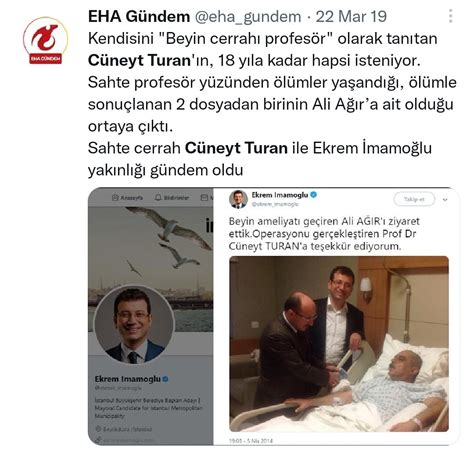
Task: Click the Takip et follow button
Action: point(414,199)
